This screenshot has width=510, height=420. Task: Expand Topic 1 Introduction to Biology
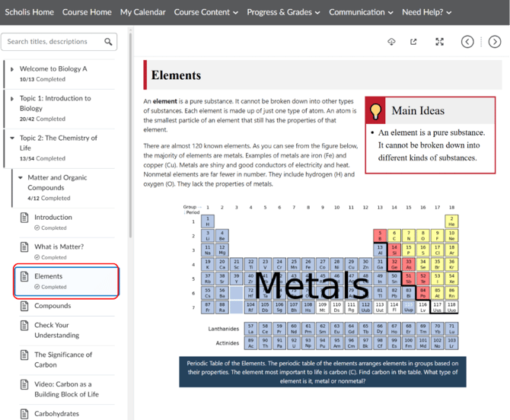12,99
